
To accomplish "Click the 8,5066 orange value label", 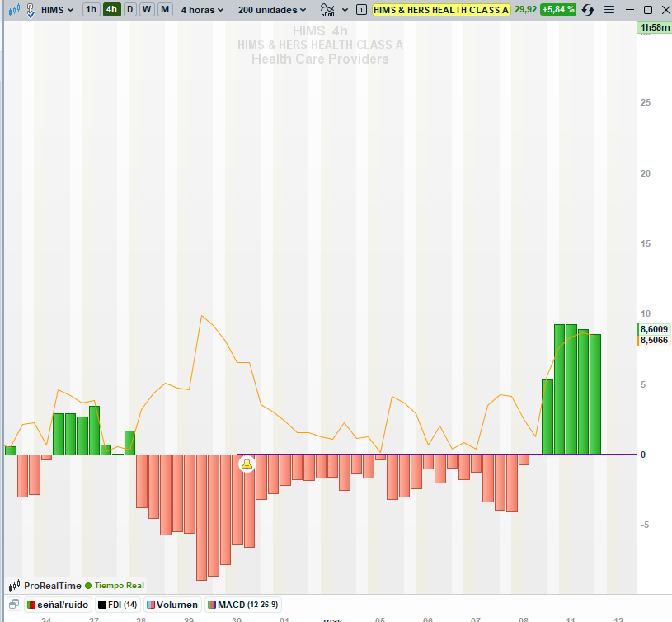I will [654, 341].
